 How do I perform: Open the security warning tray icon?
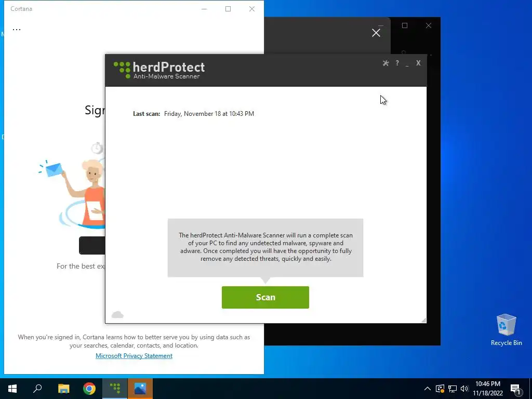440,389
